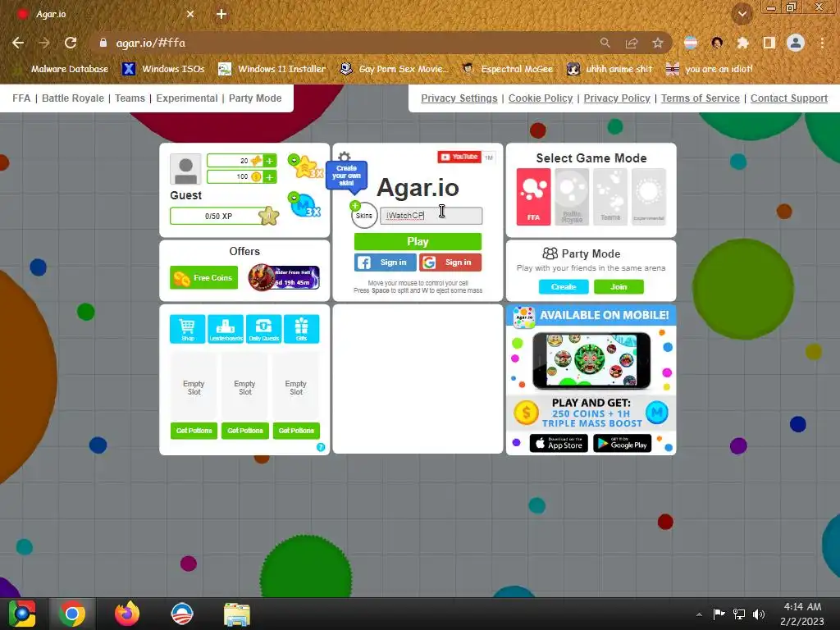
Task: Bookmark this page with the star icon
Action: coord(658,43)
